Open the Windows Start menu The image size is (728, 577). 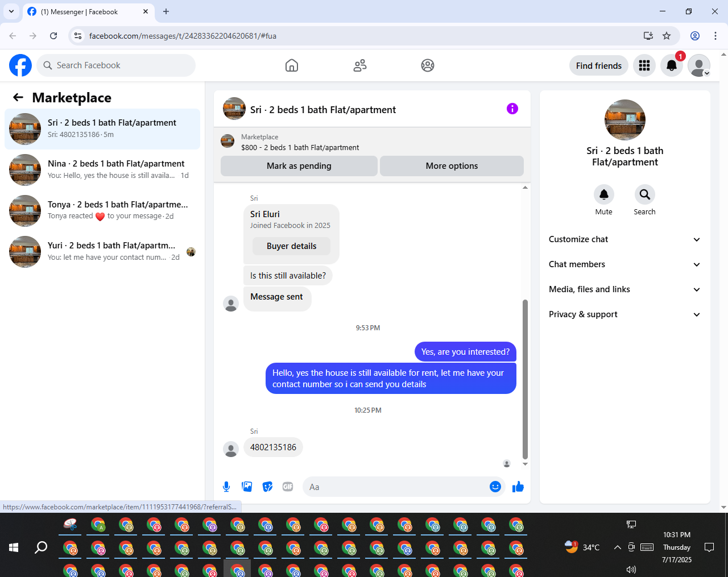[14, 547]
